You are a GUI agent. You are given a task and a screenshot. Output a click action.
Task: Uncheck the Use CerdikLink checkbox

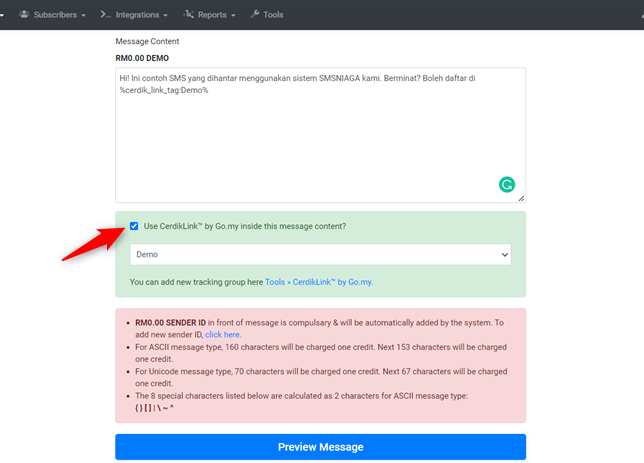[x=135, y=226]
